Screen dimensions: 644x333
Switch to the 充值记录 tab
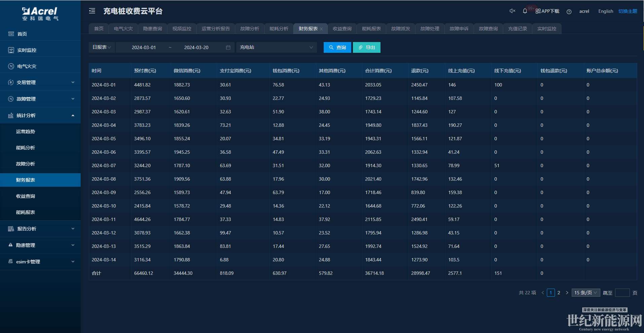(x=517, y=29)
